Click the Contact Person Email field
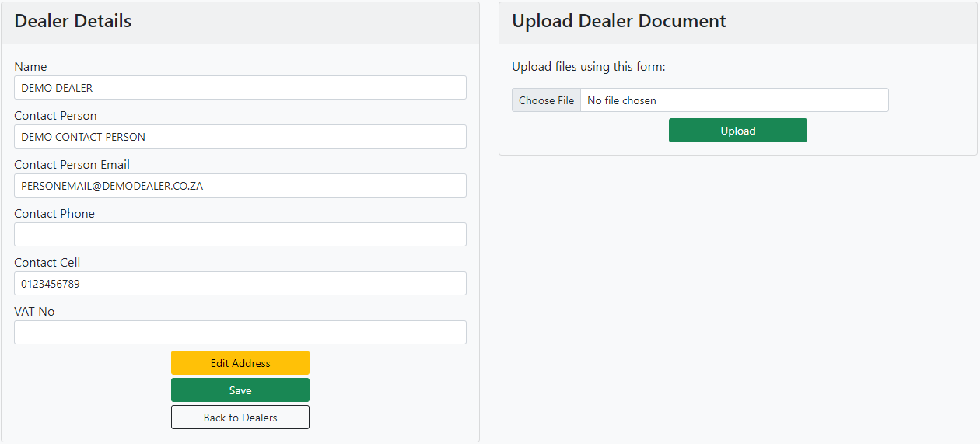This screenshot has height=444, width=980. (x=240, y=186)
